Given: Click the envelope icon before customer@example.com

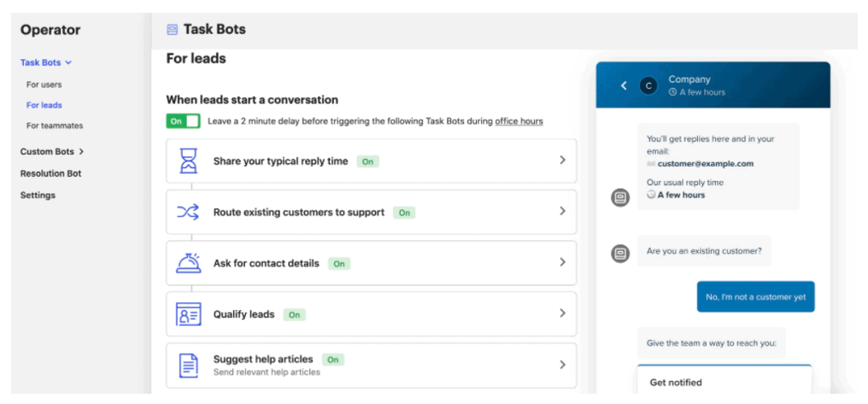Looking at the screenshot, I should point(651,164).
